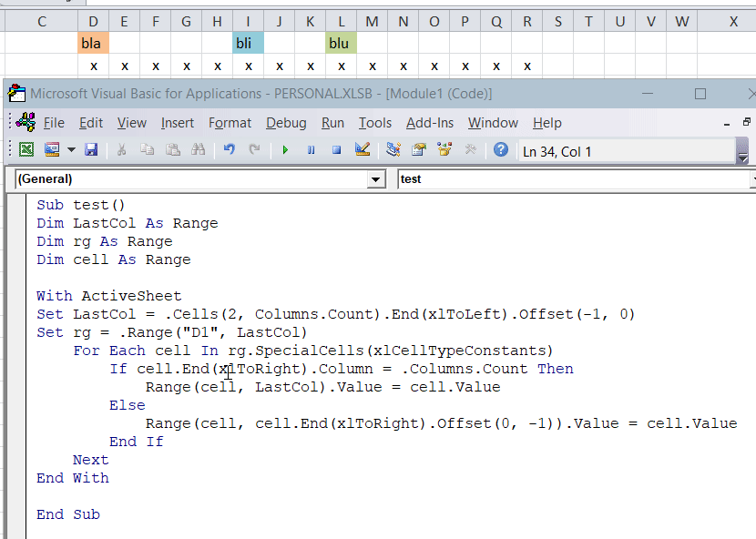Save the project with the floppy disk icon
This screenshot has height=539, width=756.
pyautogui.click(x=91, y=150)
